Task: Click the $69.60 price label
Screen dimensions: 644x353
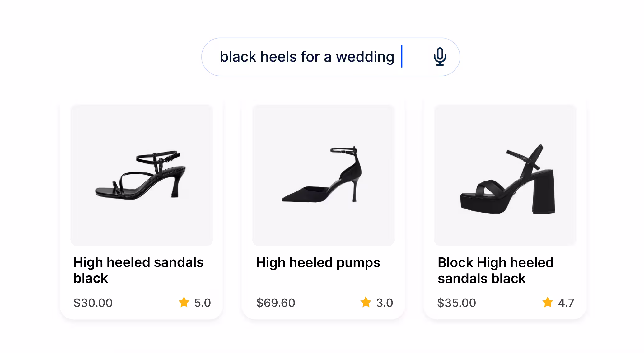Action: click(276, 302)
